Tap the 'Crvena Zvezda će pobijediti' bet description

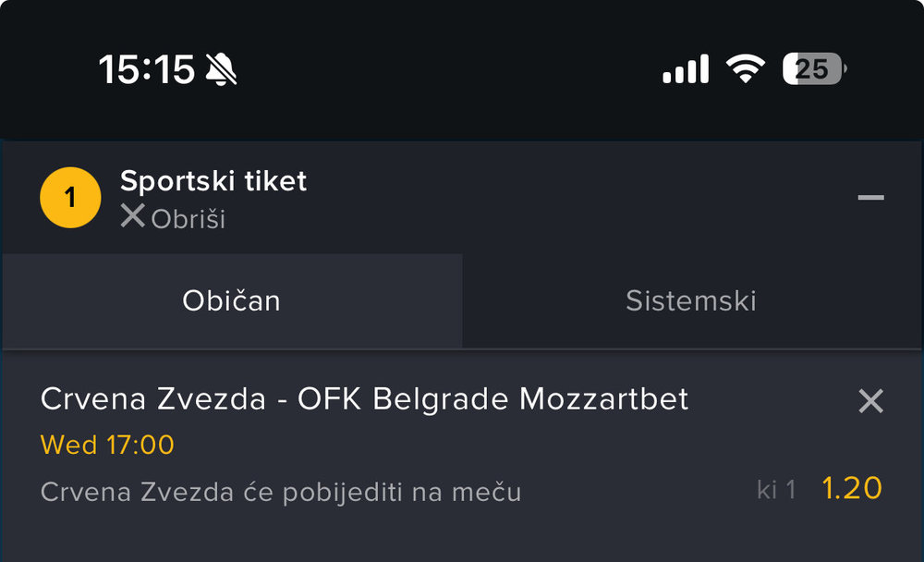tap(281, 493)
